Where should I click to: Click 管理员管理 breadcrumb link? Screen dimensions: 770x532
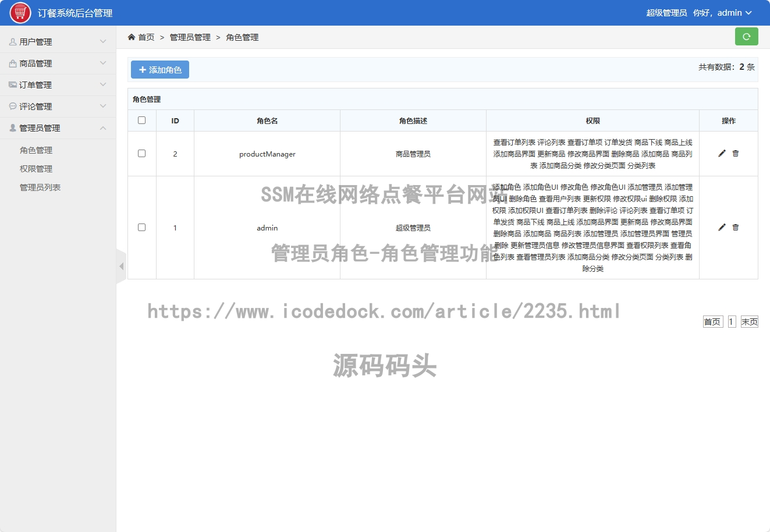[190, 37]
